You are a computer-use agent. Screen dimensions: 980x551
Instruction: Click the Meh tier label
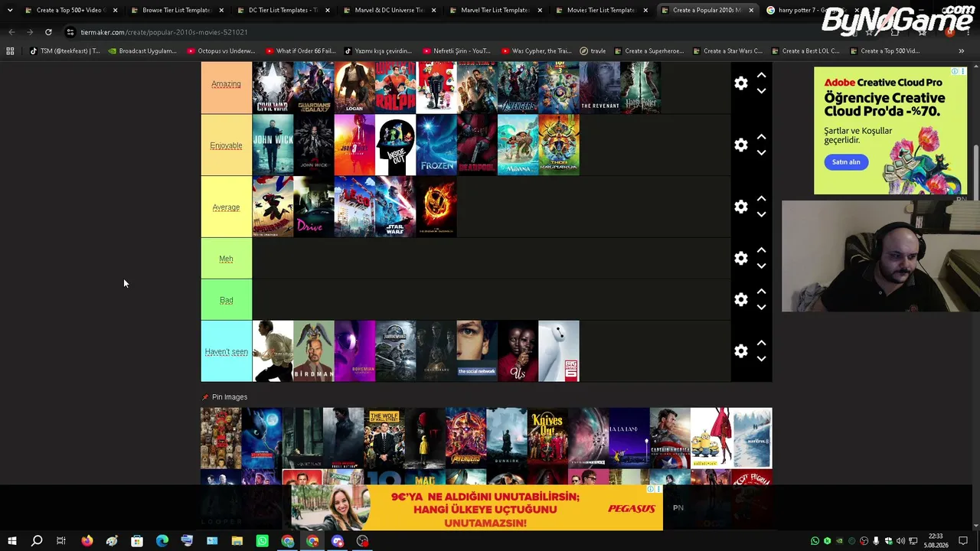point(226,259)
